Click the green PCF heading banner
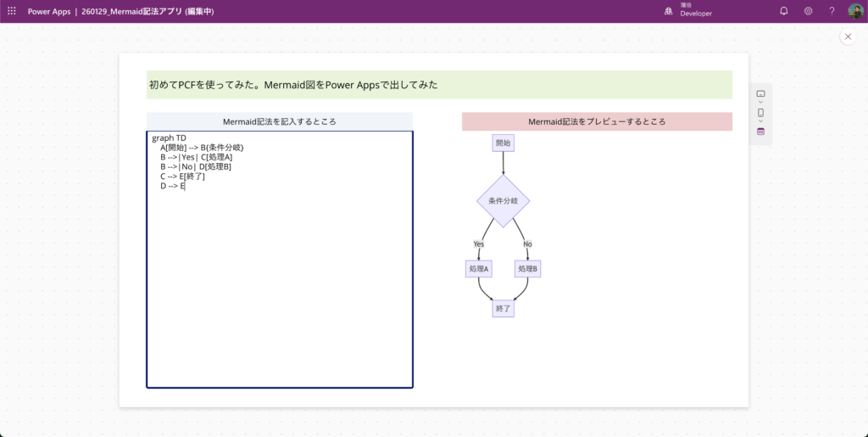This screenshot has width=868, height=437. coord(438,85)
